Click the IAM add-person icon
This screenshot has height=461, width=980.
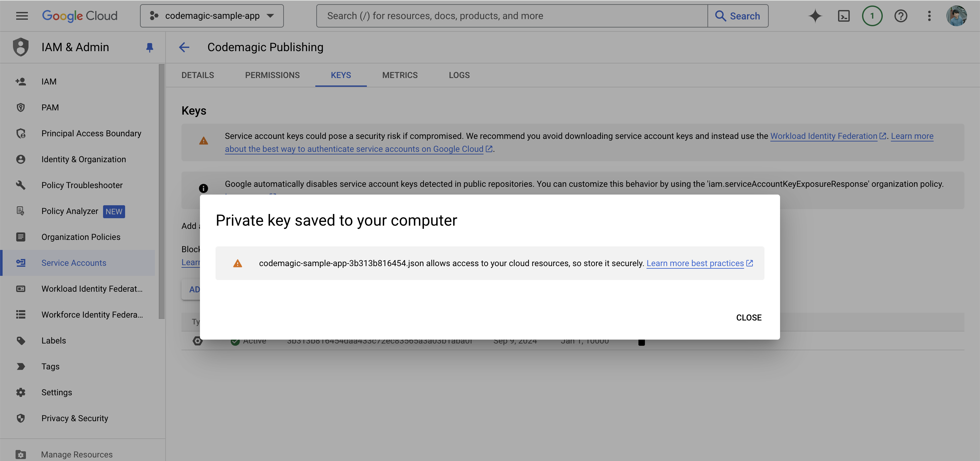click(20, 82)
